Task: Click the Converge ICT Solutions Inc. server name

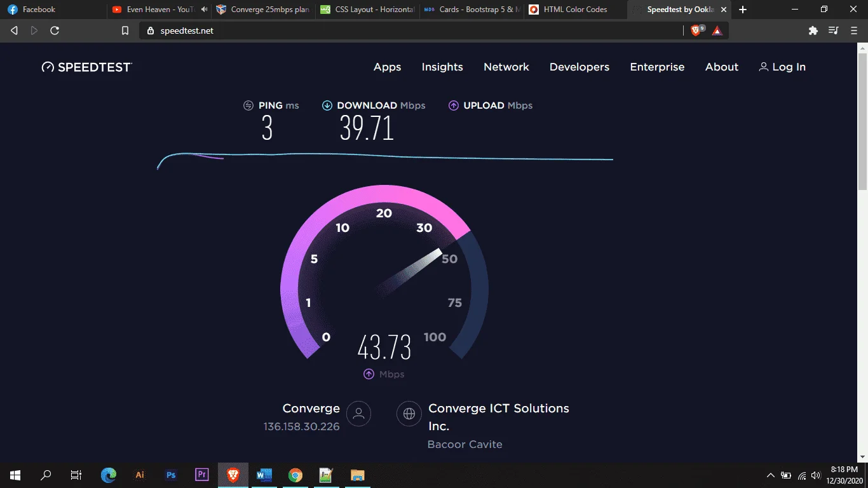Action: (x=499, y=417)
